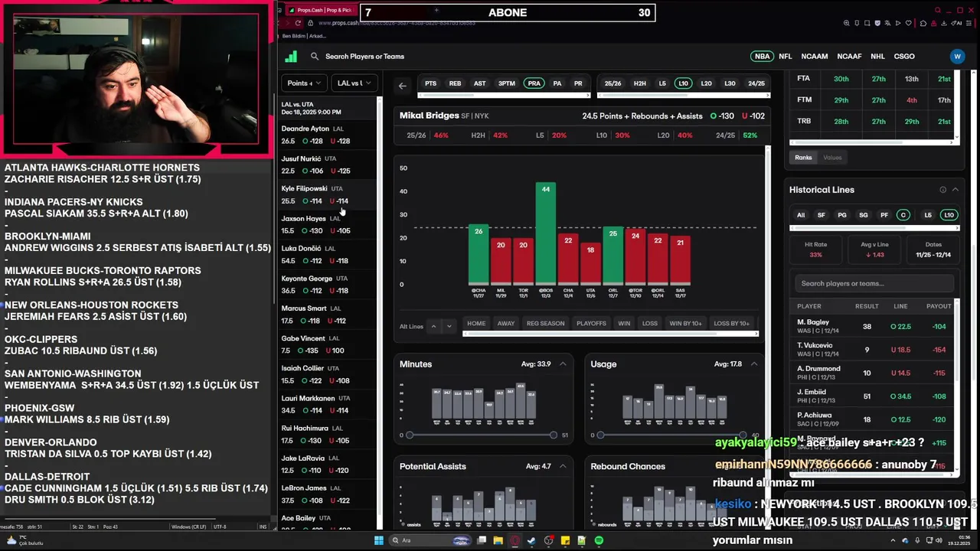Switch range to L20
Screen dimensions: 980x551
pos(706,83)
